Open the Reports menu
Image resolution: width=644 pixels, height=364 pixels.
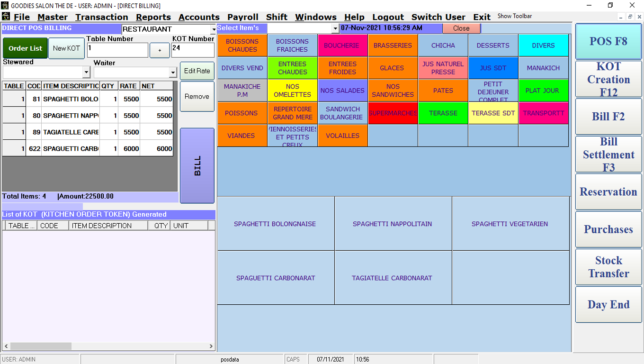(x=153, y=17)
